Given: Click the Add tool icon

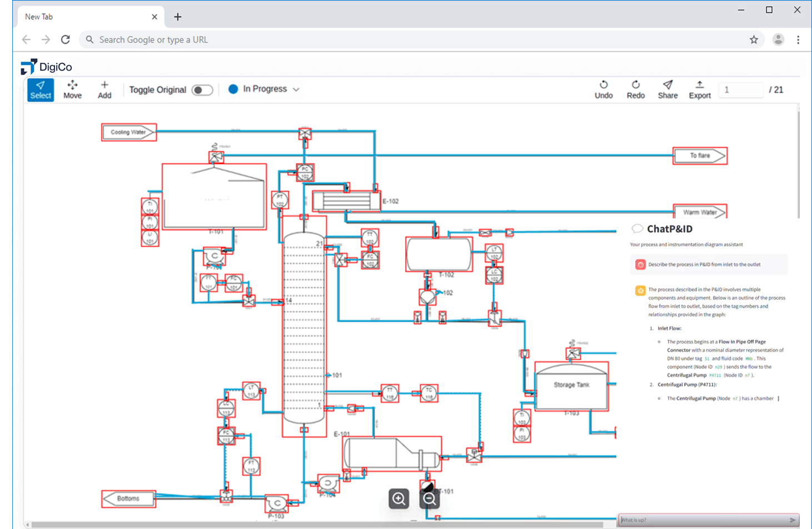Looking at the screenshot, I should coord(104,85).
